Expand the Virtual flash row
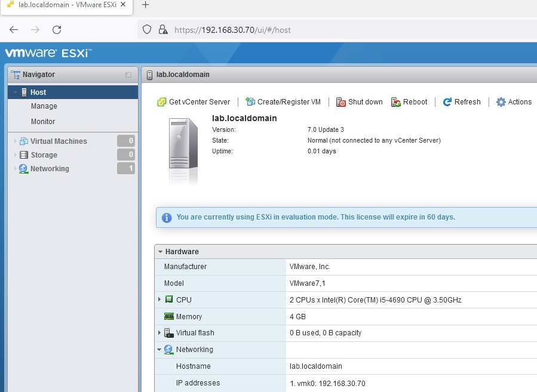This screenshot has height=392, width=537. point(159,332)
